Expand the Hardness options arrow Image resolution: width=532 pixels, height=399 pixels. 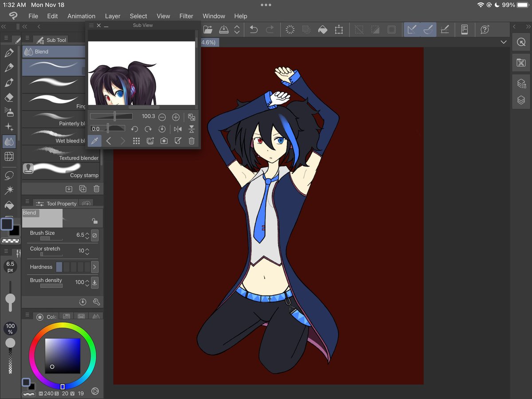(94, 267)
